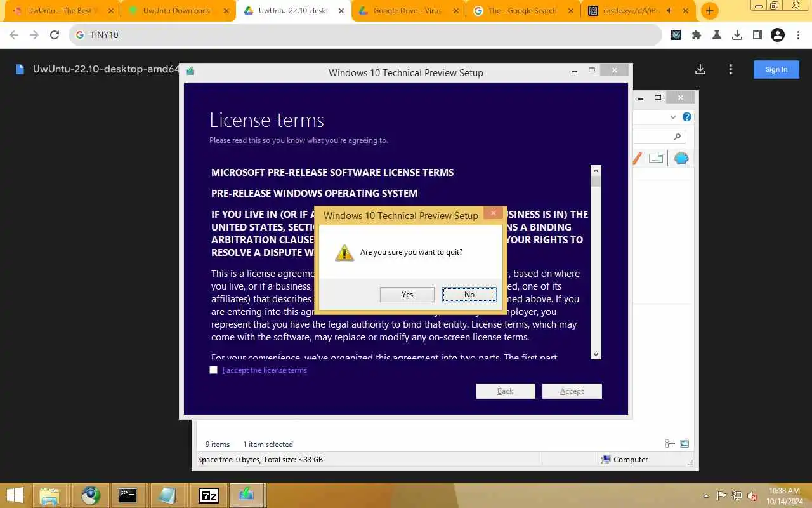
Task: Click the Accept button in Setup
Action: click(x=572, y=391)
